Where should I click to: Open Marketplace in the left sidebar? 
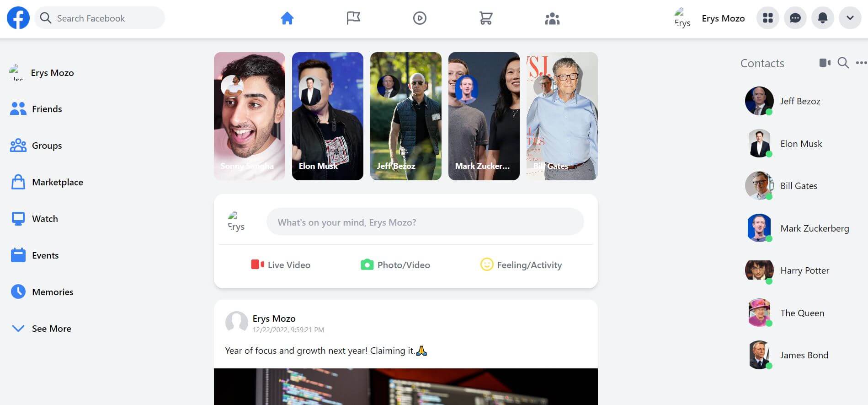47,182
